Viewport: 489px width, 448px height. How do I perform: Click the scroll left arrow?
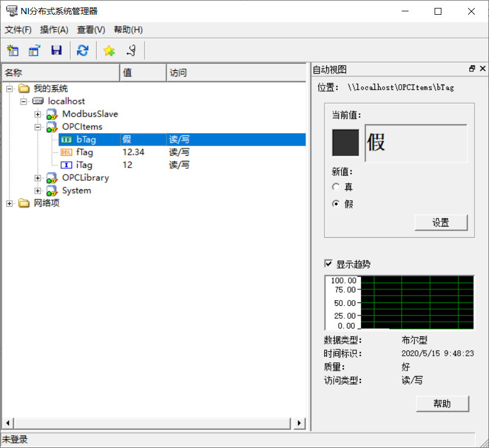(x=8, y=423)
